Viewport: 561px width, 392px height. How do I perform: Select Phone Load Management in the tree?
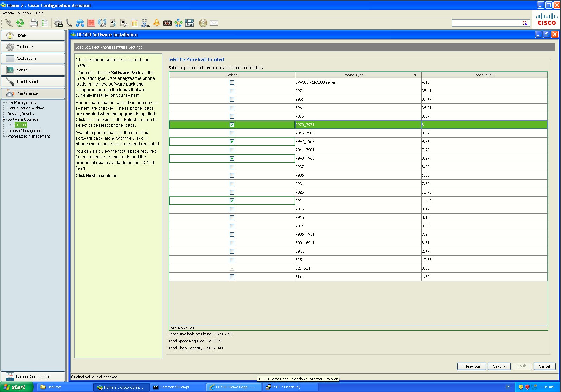pyautogui.click(x=29, y=136)
